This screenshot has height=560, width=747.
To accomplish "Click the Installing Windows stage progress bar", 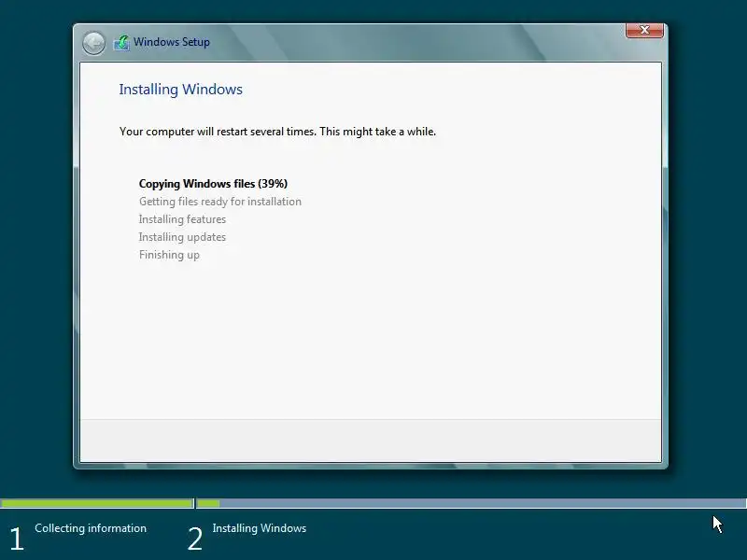I will [x=472, y=503].
